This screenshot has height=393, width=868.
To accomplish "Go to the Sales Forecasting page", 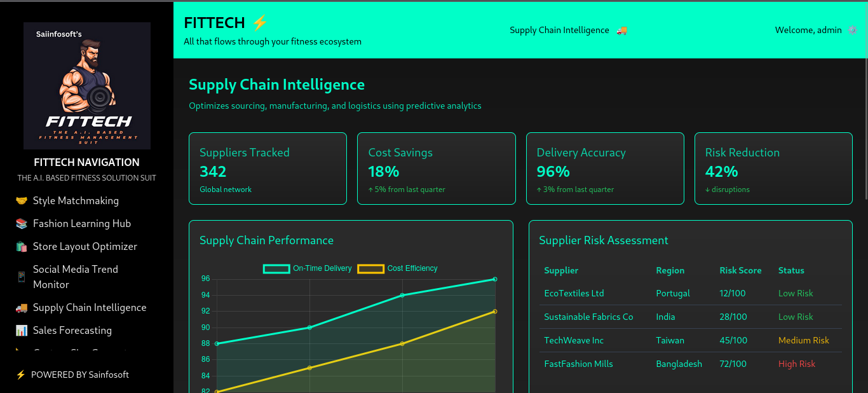I will [72, 331].
